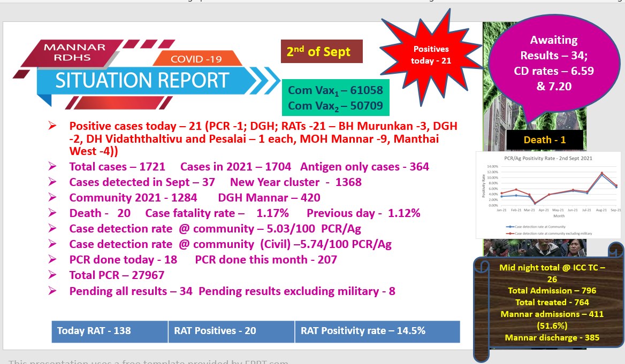The width and height of the screenshot is (625, 364).
Task: Click the RAT Positivity rate 14.5% cell
Action: click(377, 331)
